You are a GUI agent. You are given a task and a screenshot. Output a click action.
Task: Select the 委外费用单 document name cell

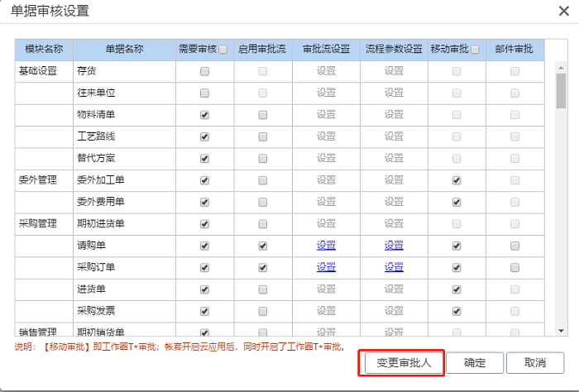coord(124,202)
